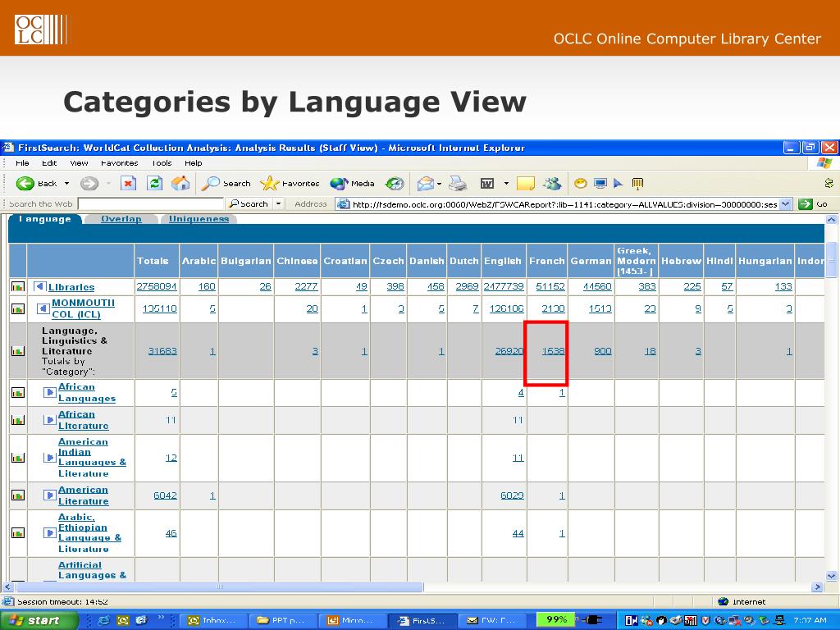The image size is (840, 630).
Task: Open the File menu
Action: pyautogui.click(x=22, y=163)
